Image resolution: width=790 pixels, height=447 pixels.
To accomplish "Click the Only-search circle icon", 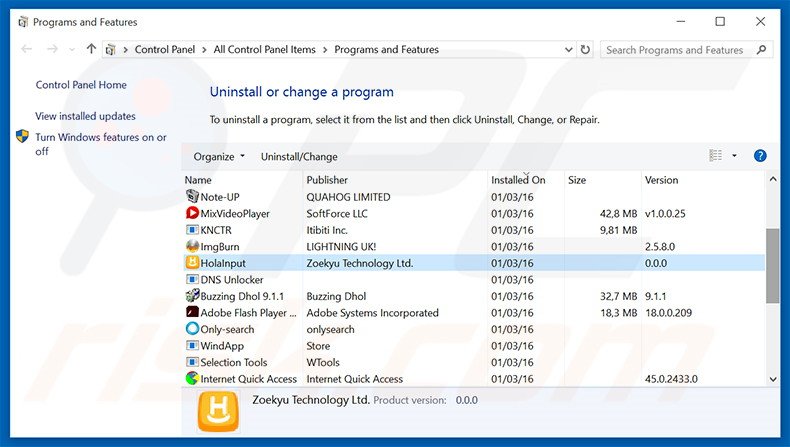I will click(192, 329).
